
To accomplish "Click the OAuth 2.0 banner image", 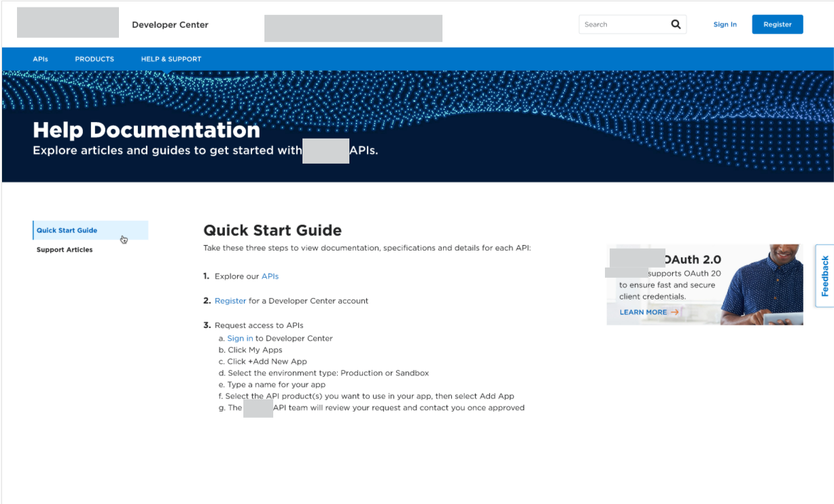I will [x=705, y=285].
